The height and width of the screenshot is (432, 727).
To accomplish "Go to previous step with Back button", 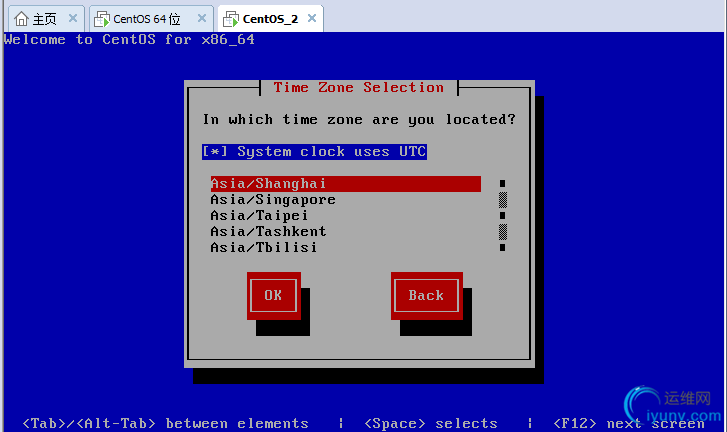I will coord(427,295).
